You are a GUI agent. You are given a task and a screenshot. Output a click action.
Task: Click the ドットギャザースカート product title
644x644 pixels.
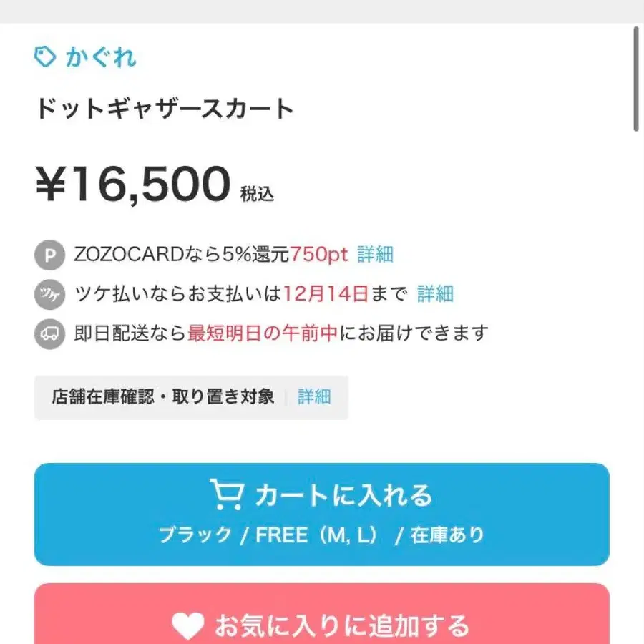click(x=165, y=109)
